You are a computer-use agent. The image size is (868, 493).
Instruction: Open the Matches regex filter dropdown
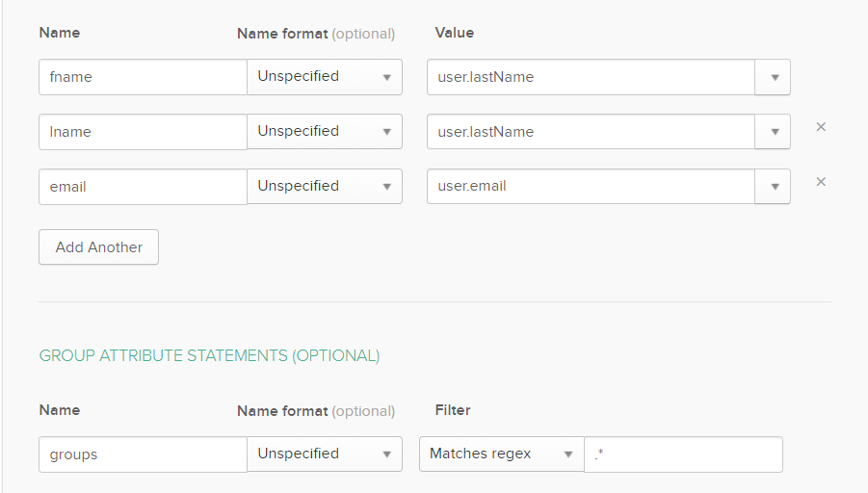(501, 454)
